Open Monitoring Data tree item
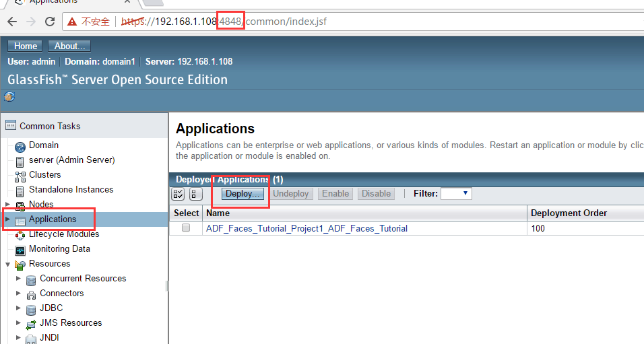 coord(59,248)
